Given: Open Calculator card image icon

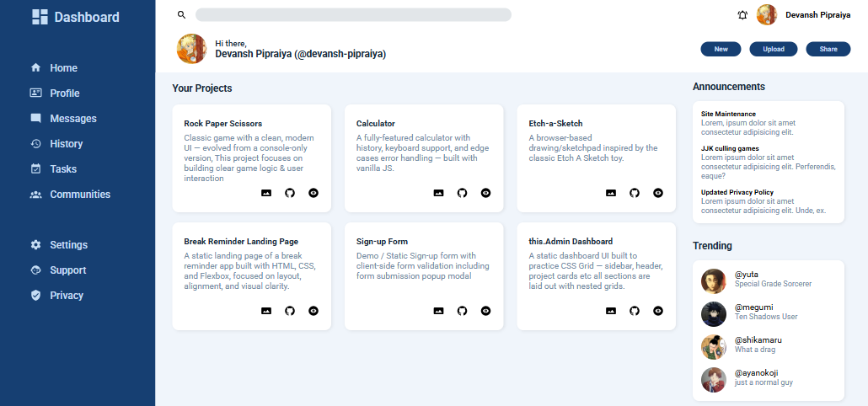Looking at the screenshot, I should click(438, 193).
